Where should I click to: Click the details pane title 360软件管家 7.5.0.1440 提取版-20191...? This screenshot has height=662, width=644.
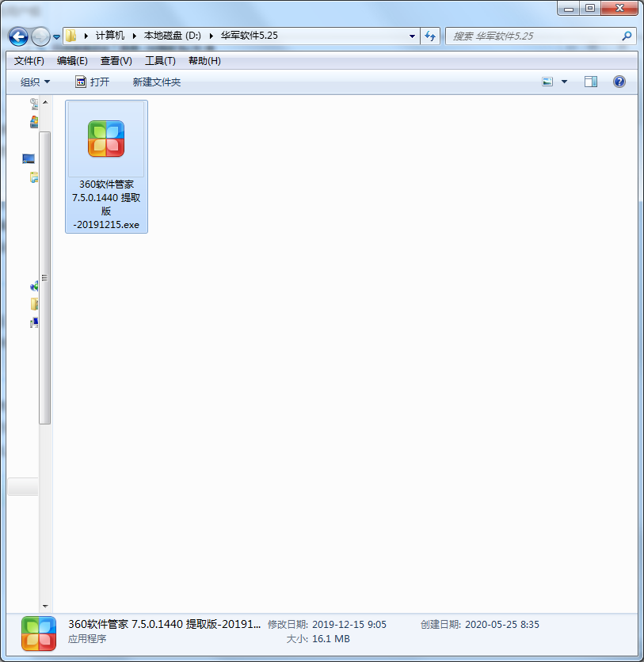(x=164, y=624)
